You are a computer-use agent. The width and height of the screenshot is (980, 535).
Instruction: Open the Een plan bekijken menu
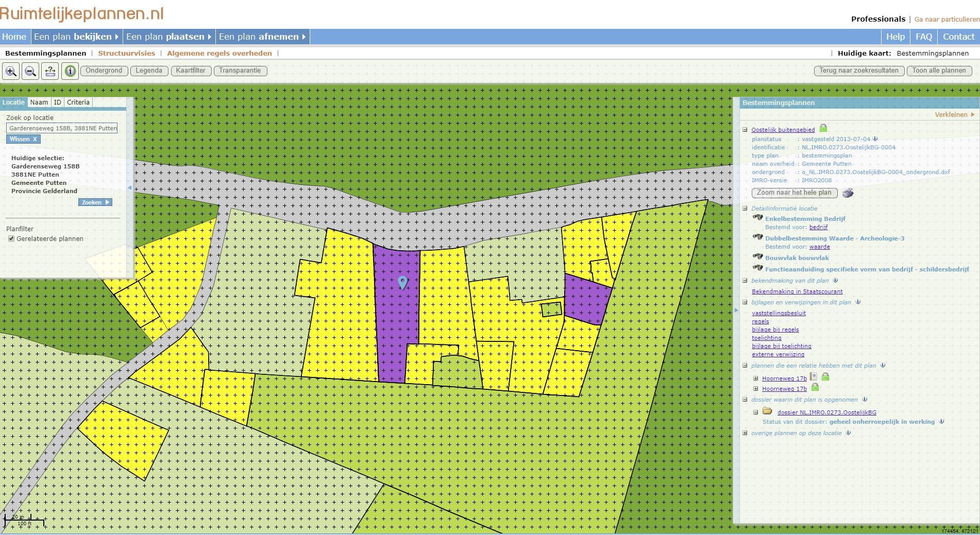(x=76, y=37)
